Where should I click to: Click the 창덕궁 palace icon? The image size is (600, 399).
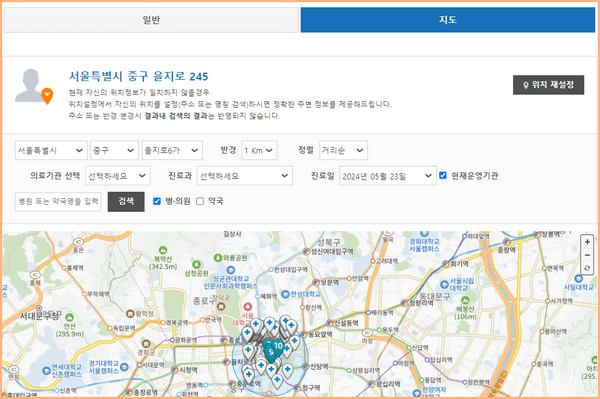pos(221,306)
